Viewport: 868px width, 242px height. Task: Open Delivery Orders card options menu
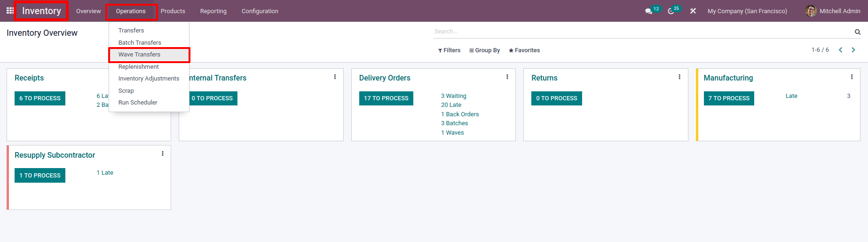507,77
